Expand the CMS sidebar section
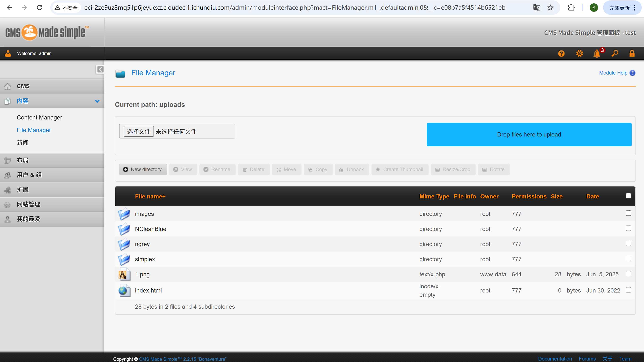This screenshot has height=362, width=644. pyautogui.click(x=52, y=86)
